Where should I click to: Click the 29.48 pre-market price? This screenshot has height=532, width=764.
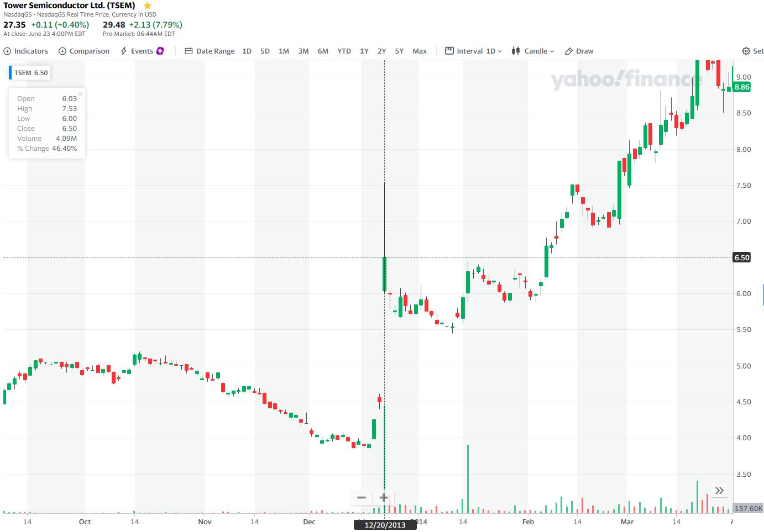click(114, 25)
